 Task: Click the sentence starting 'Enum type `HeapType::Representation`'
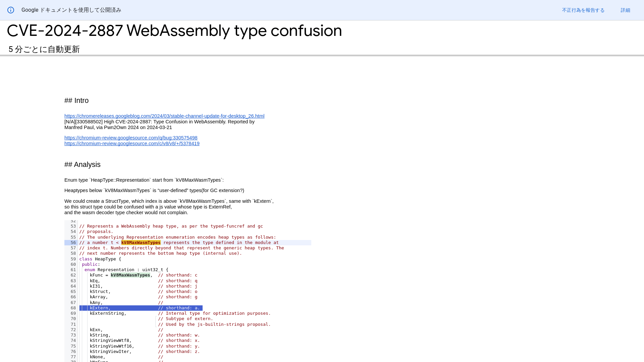point(144,180)
